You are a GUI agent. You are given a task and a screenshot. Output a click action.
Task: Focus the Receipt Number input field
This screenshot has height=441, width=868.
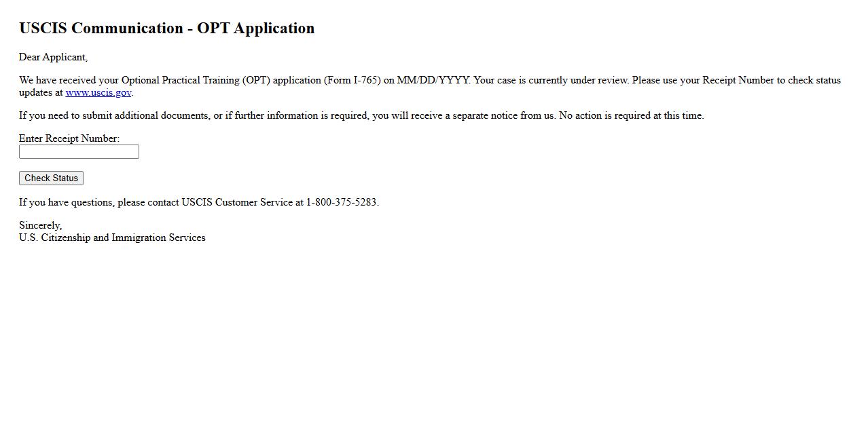coord(79,152)
